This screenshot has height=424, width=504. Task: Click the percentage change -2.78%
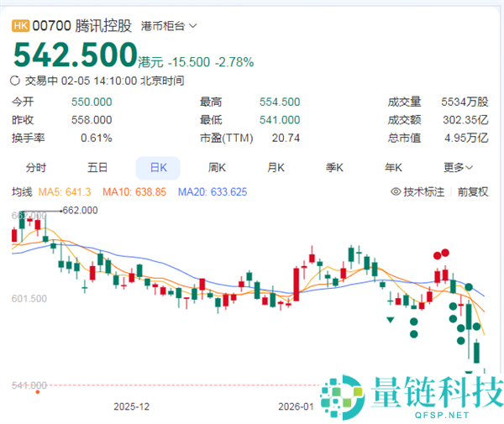(234, 62)
